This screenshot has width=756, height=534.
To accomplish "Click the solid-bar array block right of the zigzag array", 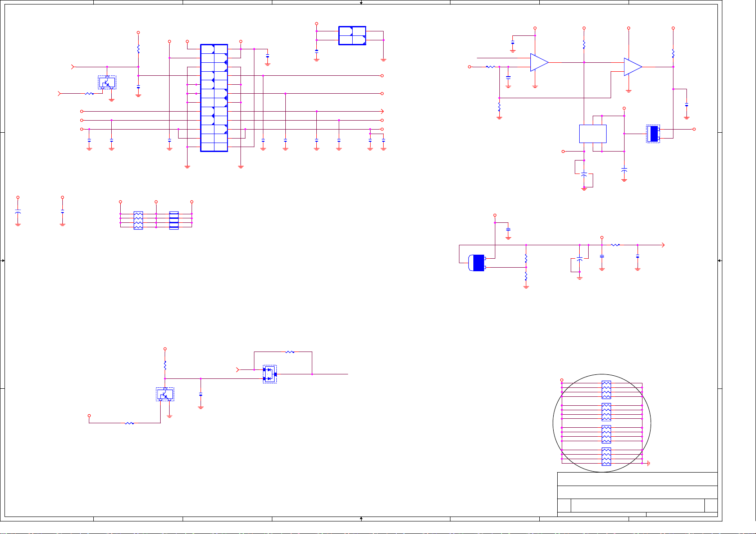I will [x=174, y=221].
